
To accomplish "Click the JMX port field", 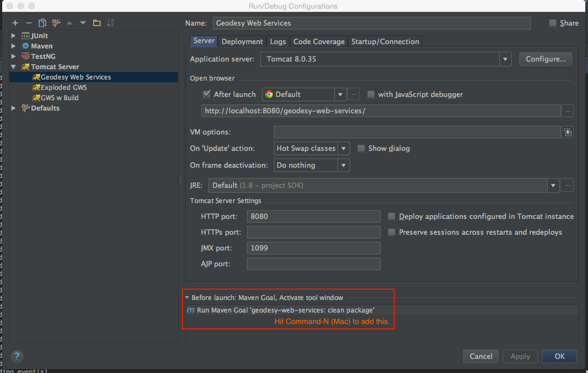I will (314, 248).
